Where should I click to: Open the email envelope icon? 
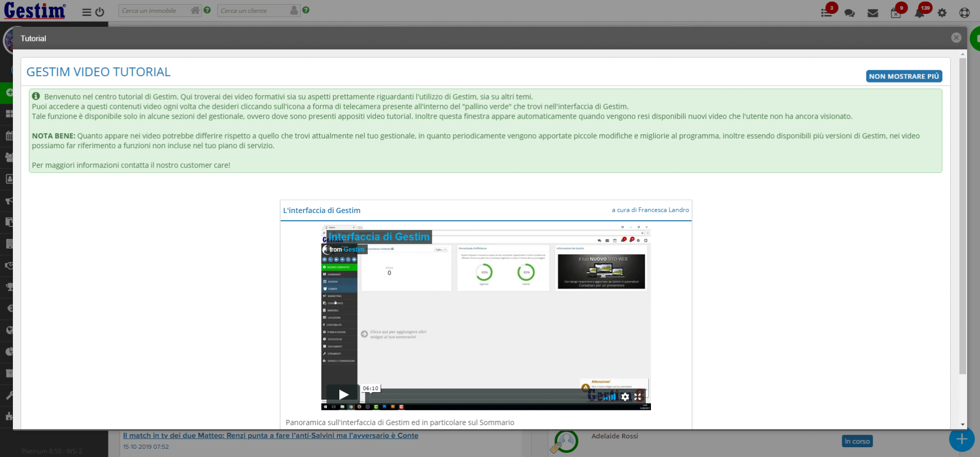pos(873,13)
